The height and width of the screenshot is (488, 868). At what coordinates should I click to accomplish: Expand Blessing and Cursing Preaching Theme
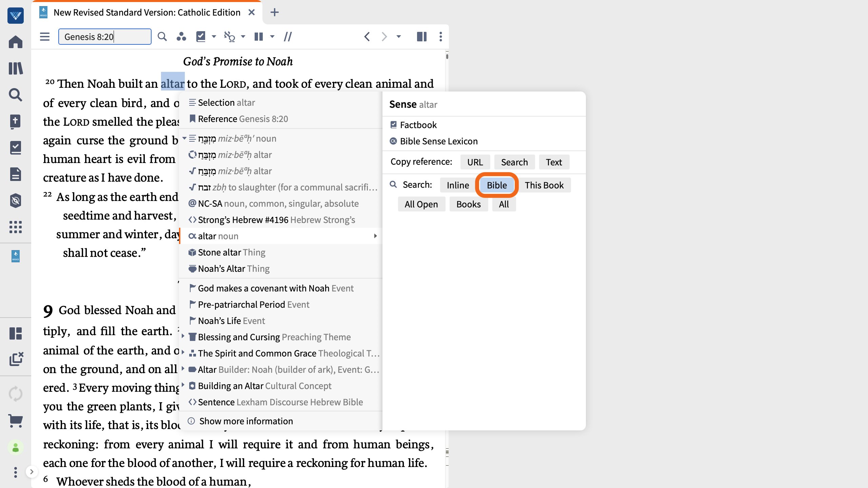click(183, 336)
